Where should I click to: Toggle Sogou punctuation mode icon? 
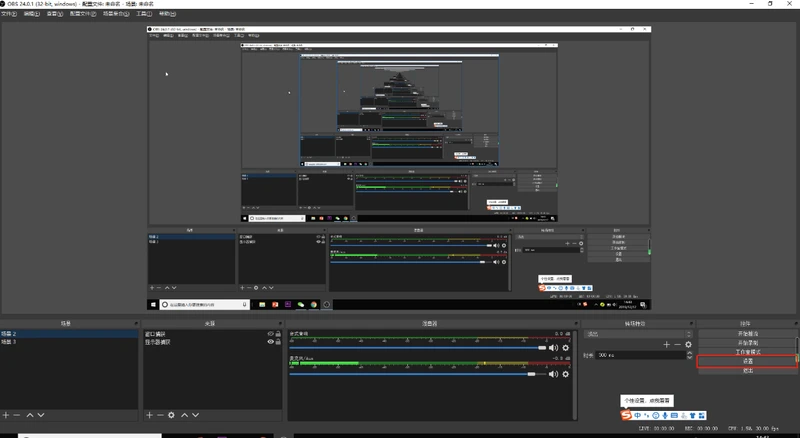pyautogui.click(x=647, y=416)
